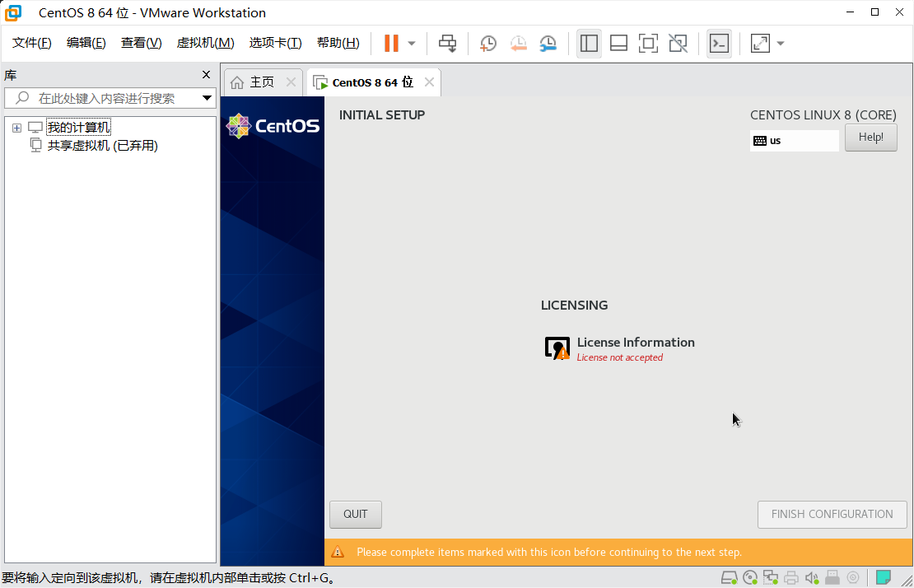Open the 帮助(H) menu
The width and height of the screenshot is (914, 588).
tap(338, 43)
